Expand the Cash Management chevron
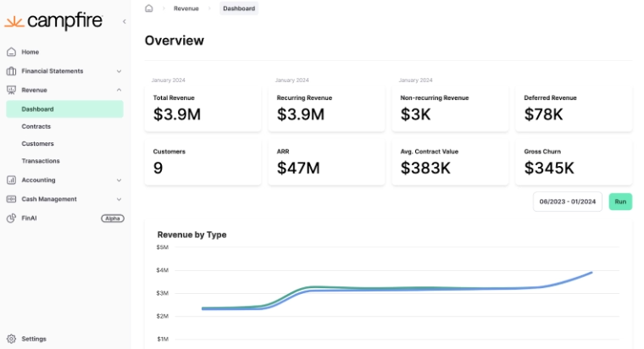This screenshot has height=349, width=644. (x=119, y=199)
